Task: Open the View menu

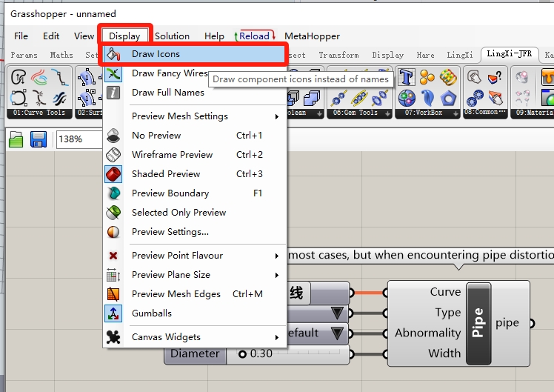Action: tap(84, 36)
